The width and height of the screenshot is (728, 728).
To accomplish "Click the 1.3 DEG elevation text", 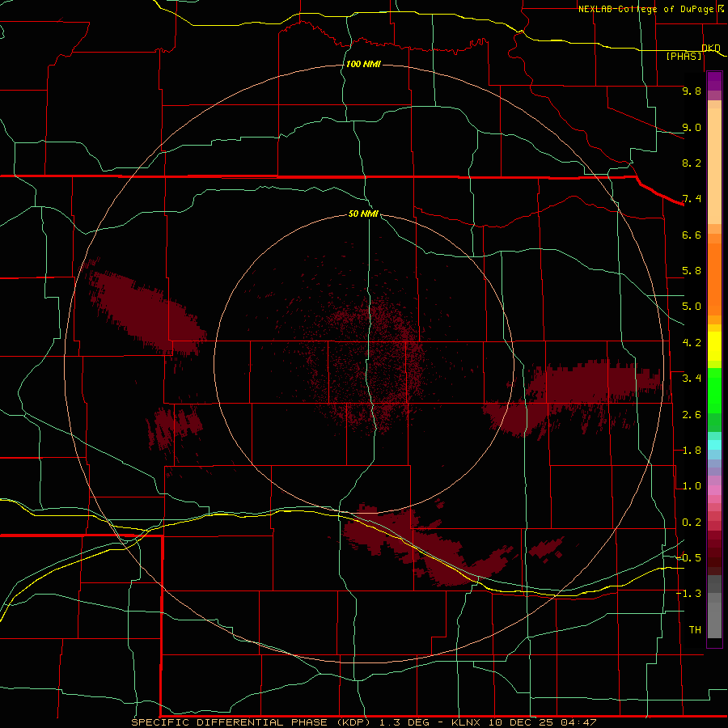I will point(404,722).
